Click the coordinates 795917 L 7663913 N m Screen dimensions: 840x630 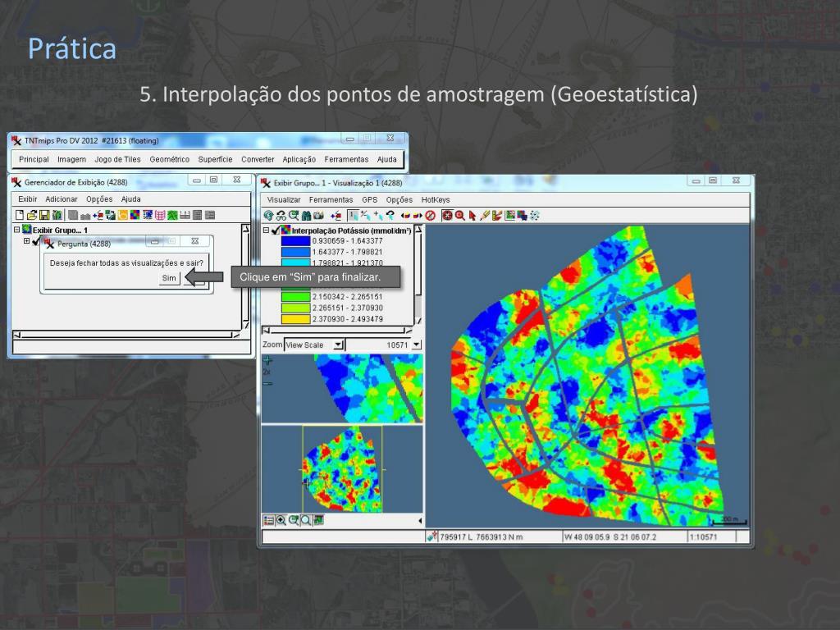481,536
